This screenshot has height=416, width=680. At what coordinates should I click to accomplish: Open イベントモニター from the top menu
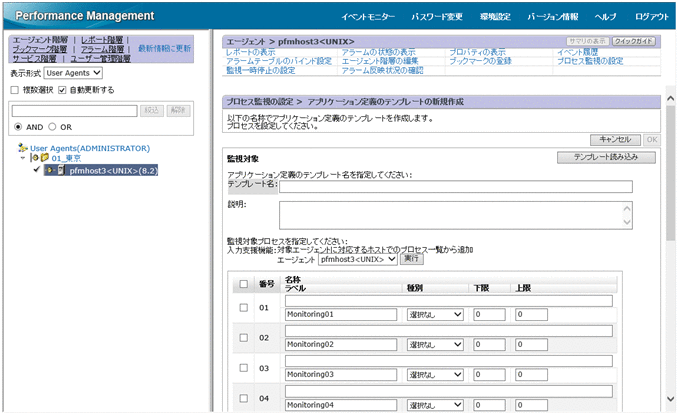(x=368, y=16)
